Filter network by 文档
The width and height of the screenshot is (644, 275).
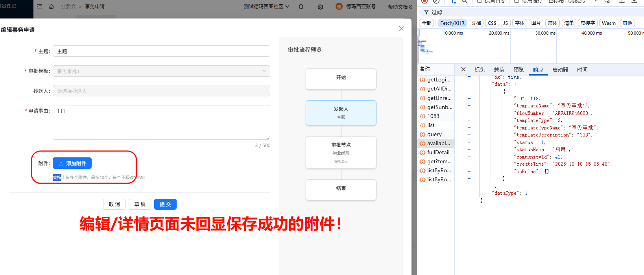pos(476,23)
